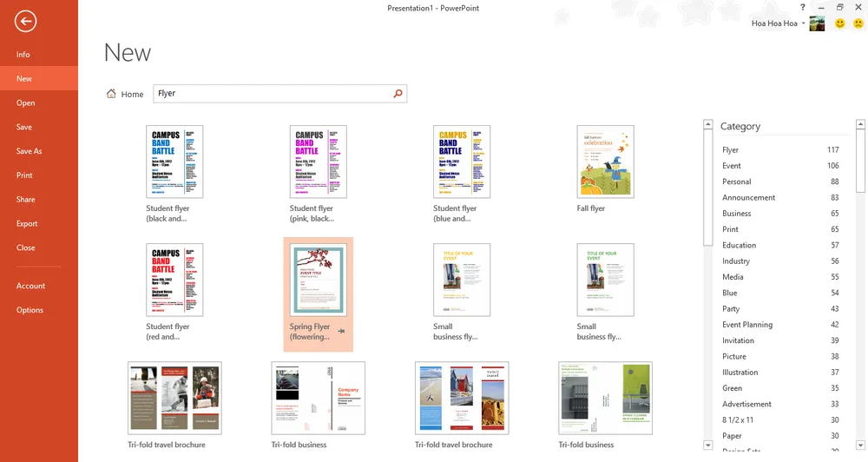Click the search magnifier icon
Screen dimensions: 868x462
(x=398, y=94)
